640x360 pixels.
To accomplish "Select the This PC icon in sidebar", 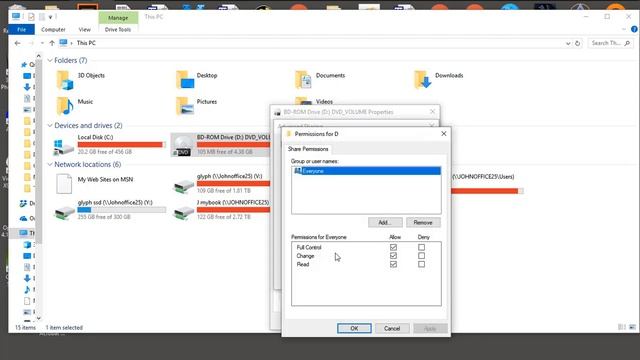I will (x=23, y=233).
